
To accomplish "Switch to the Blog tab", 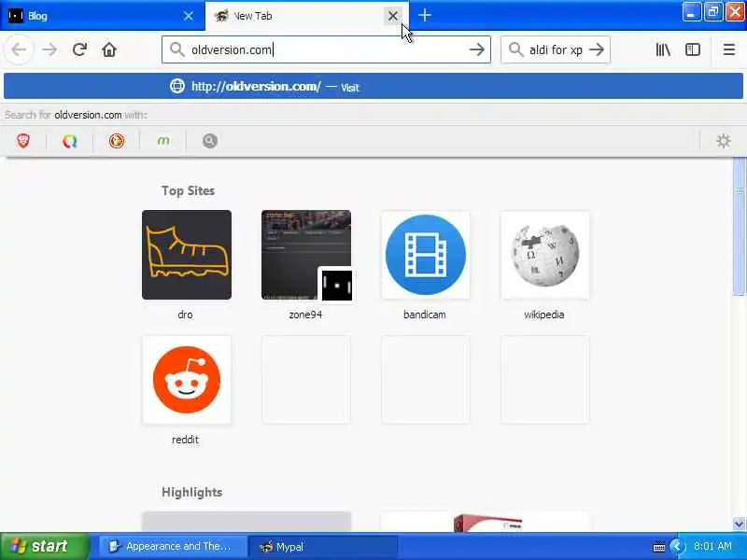I will (103, 16).
